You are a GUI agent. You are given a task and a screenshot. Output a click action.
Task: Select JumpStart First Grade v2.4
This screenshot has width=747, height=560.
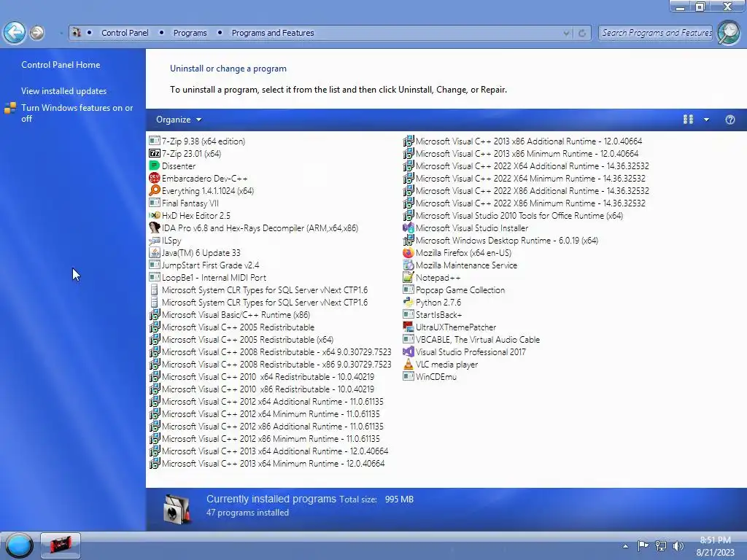204,265
